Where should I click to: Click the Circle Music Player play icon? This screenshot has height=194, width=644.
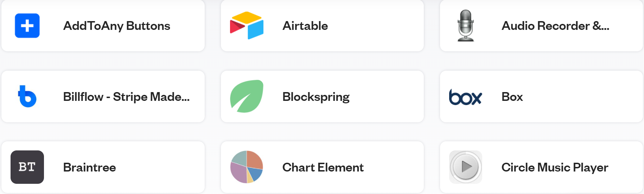tap(466, 167)
